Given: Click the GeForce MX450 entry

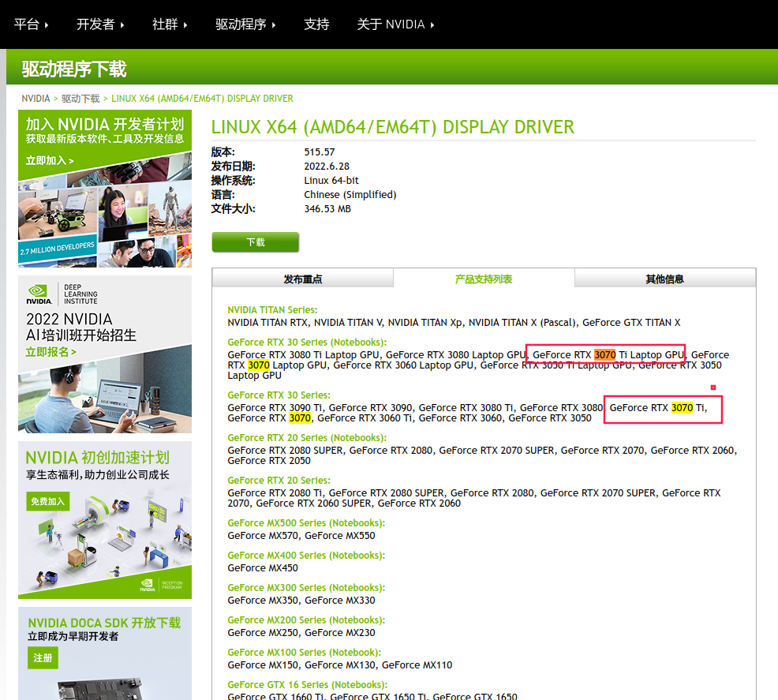Looking at the screenshot, I should tap(263, 567).
